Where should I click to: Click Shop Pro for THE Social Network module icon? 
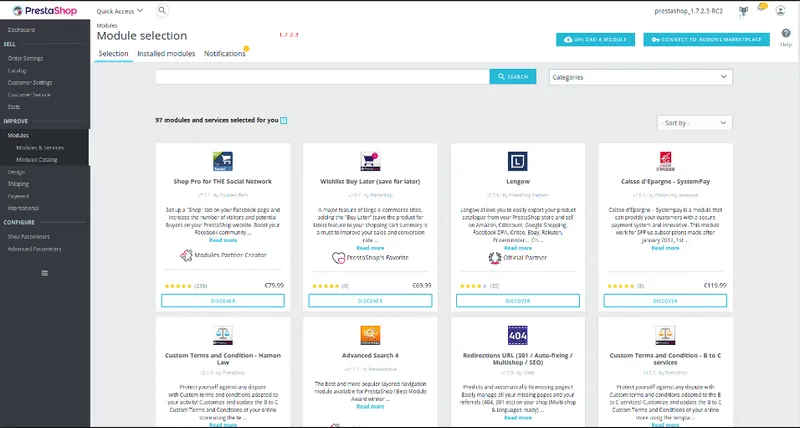pos(223,161)
